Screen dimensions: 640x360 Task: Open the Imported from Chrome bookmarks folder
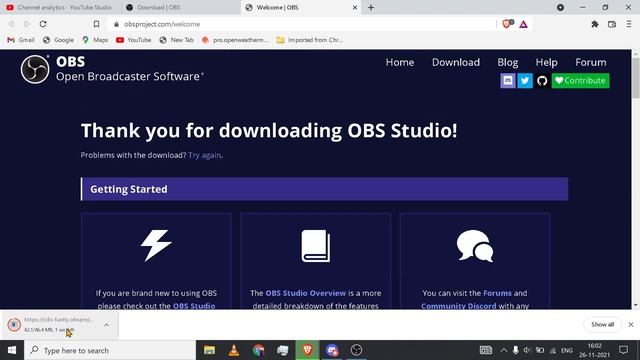(x=310, y=40)
